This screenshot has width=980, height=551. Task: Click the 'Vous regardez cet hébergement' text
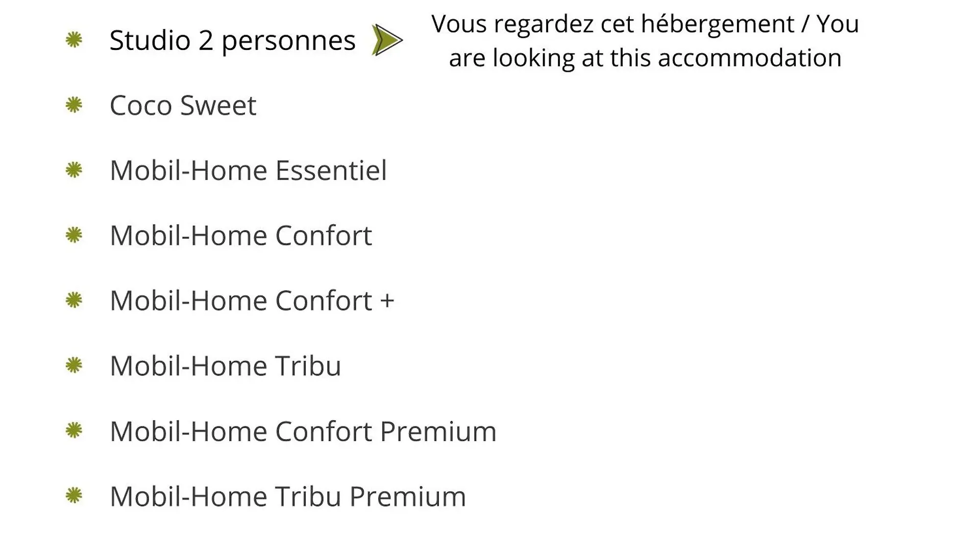pyautogui.click(x=612, y=24)
